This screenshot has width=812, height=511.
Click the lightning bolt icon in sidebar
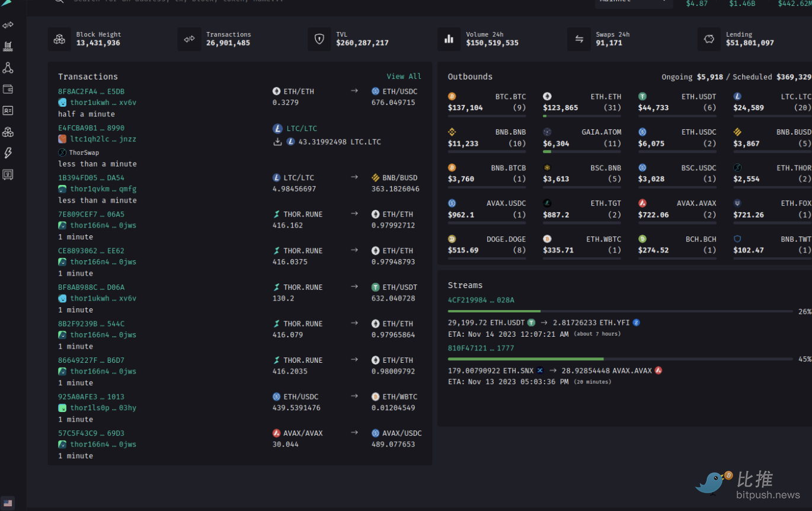tap(8, 153)
